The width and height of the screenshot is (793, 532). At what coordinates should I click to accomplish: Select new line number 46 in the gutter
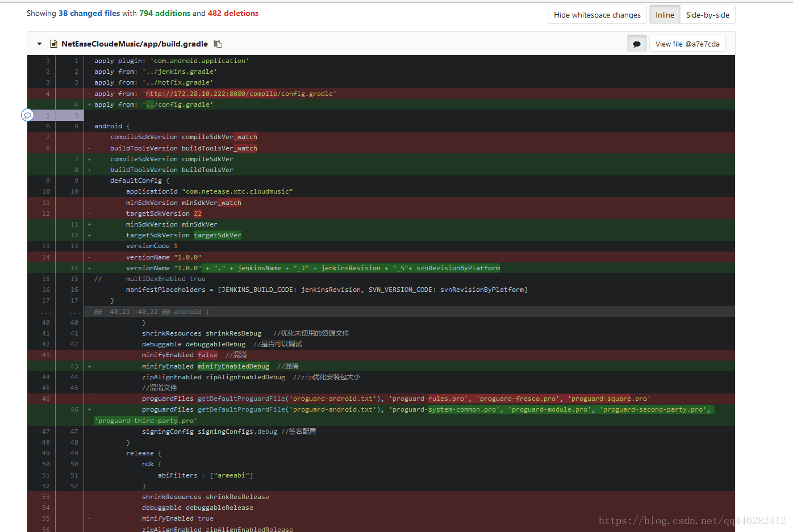pos(74,409)
